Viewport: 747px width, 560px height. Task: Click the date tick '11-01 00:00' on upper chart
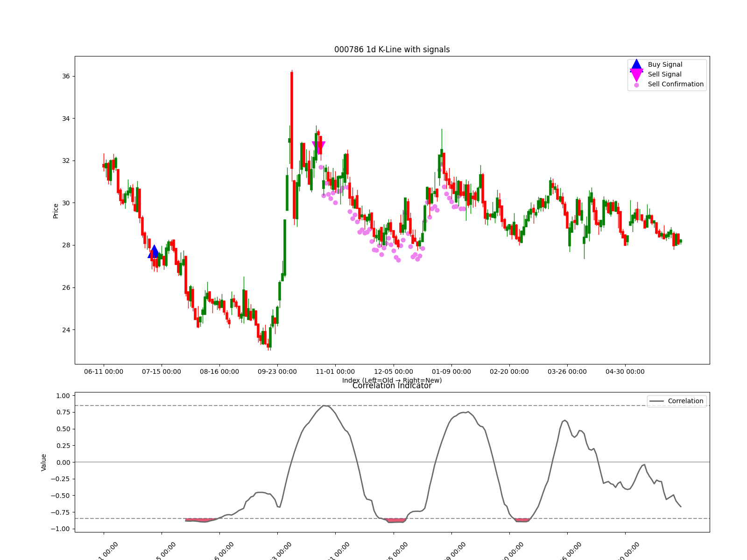point(335,371)
